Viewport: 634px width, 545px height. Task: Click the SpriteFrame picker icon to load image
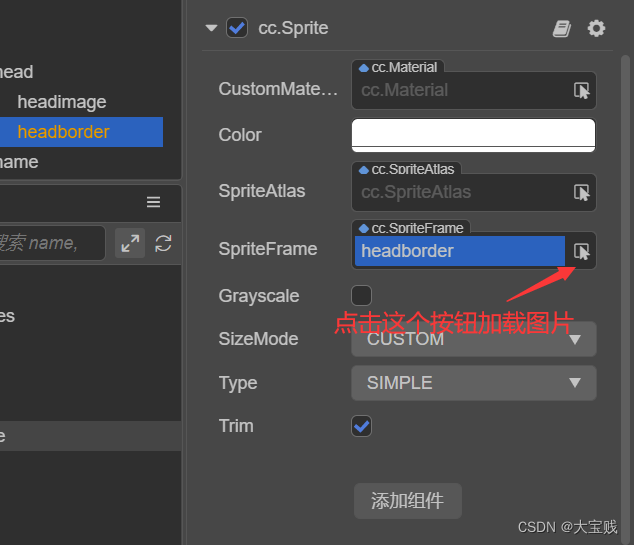coord(581,251)
